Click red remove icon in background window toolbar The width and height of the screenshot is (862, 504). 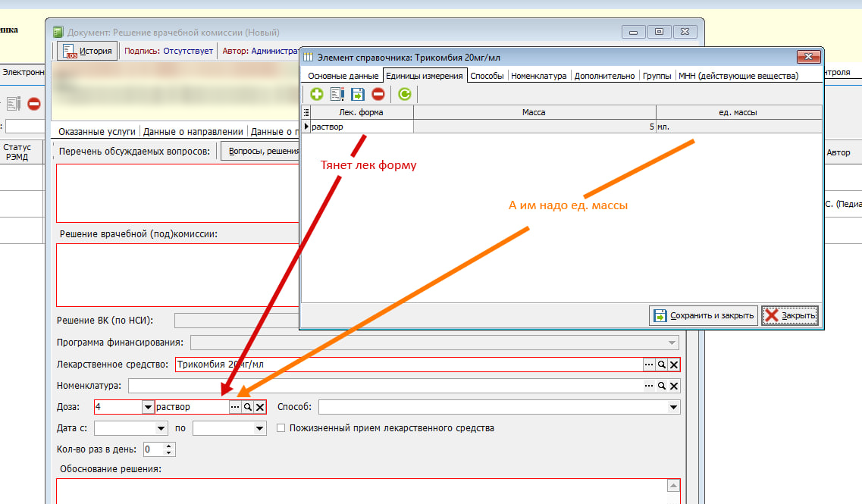(x=34, y=103)
